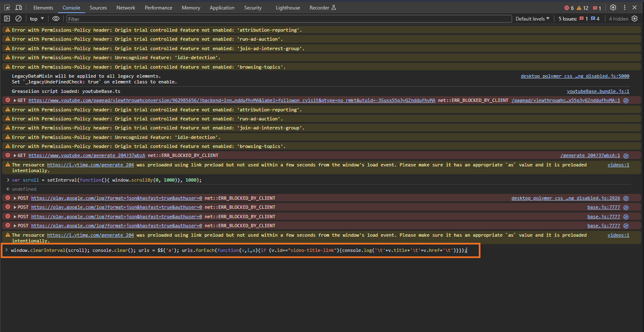Click the console input line containing window.clearInterval
Viewport: 644px width, 332px height.
point(239,250)
